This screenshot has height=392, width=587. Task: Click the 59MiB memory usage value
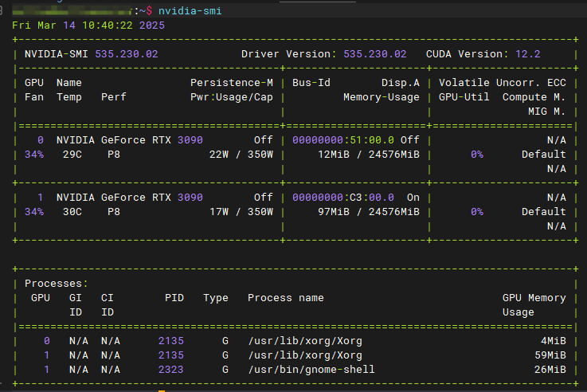coord(550,355)
